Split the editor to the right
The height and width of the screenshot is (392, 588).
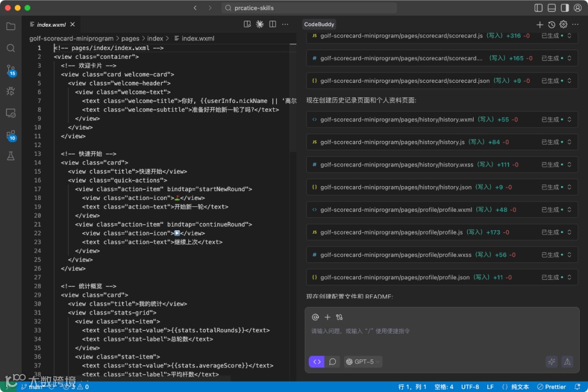click(273, 24)
